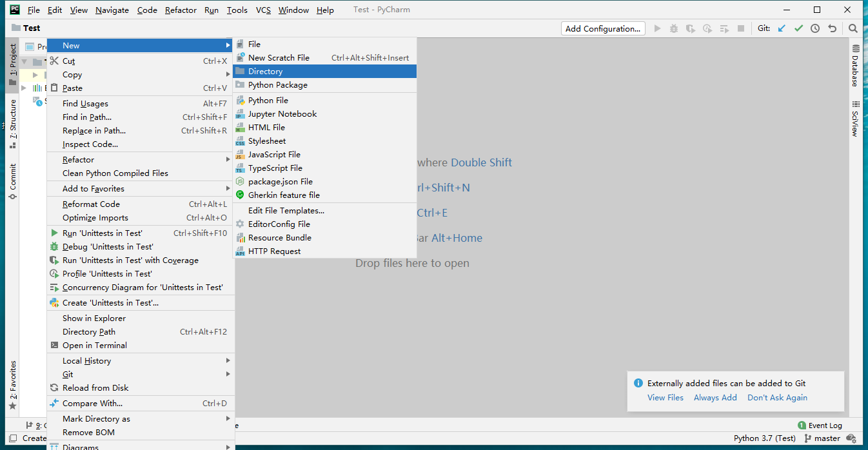
Task: Click the Jupyter Notebook icon
Action: [x=240, y=114]
